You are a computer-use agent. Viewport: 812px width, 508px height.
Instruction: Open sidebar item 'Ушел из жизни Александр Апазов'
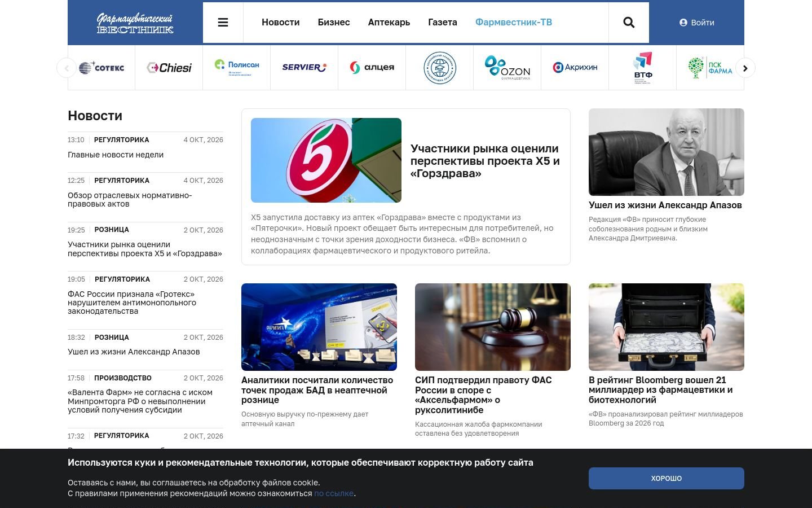[x=134, y=352]
